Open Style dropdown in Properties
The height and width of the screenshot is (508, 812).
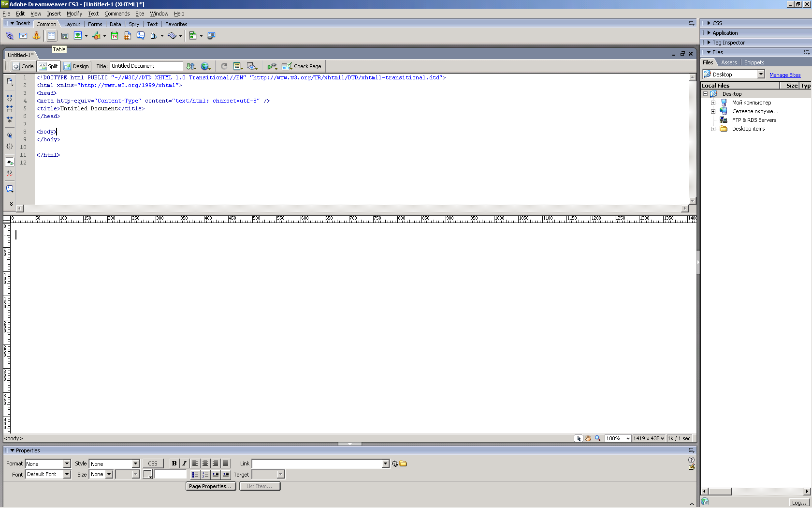135,463
